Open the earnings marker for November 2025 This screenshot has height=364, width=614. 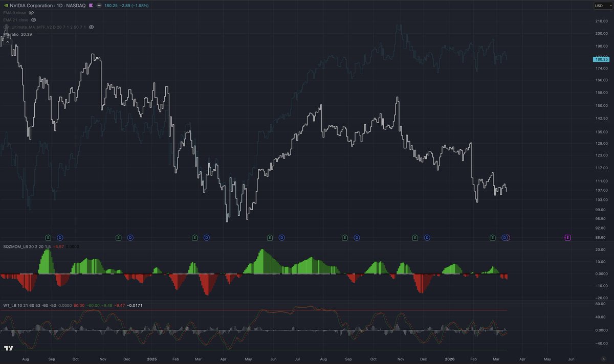[414, 237]
